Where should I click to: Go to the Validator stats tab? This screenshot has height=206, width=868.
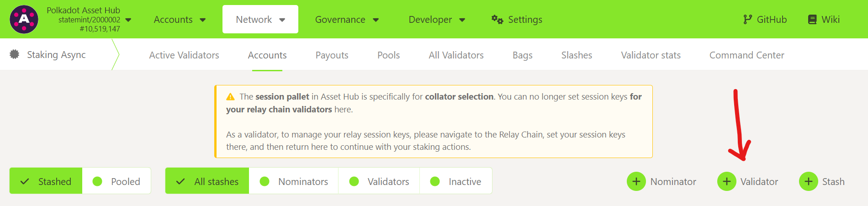[651, 55]
